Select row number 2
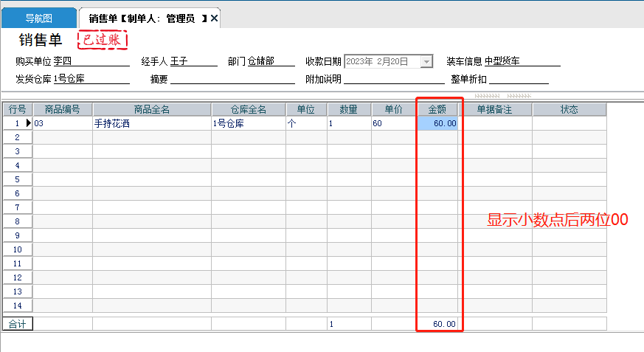This screenshot has width=644, height=352. (17, 137)
